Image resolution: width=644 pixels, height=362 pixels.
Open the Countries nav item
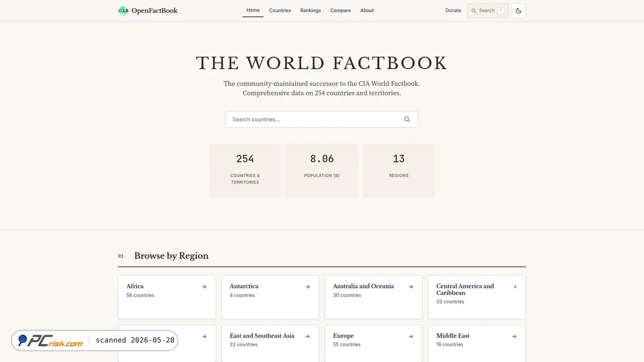[x=280, y=11]
